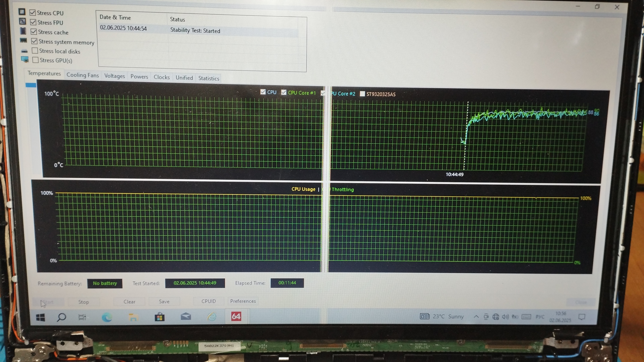
Task: Launch File Explorer from taskbar
Action: [x=133, y=317]
